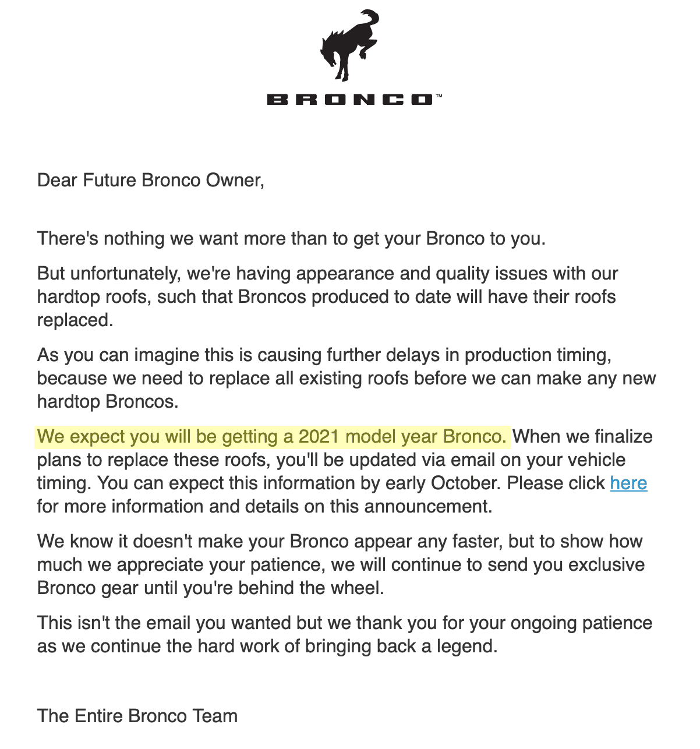700x749 pixels.
Task: Click the 'Dear Future Bronco Owner' greeting
Action: click(x=151, y=180)
